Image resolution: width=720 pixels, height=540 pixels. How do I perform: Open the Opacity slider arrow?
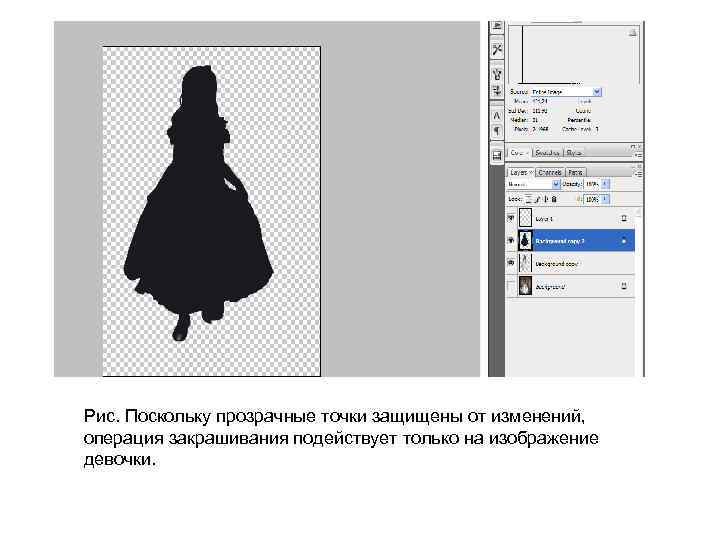click(x=605, y=184)
